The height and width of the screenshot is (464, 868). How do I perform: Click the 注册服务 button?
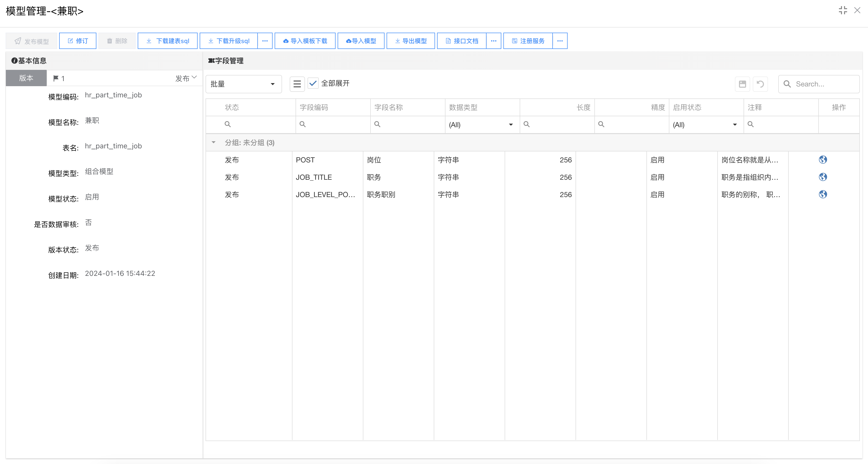(x=528, y=41)
